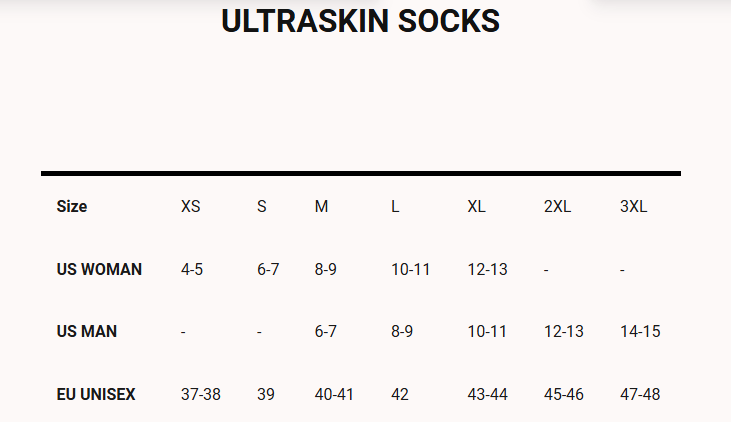Click EU unisex size 43-44 cell

point(487,394)
